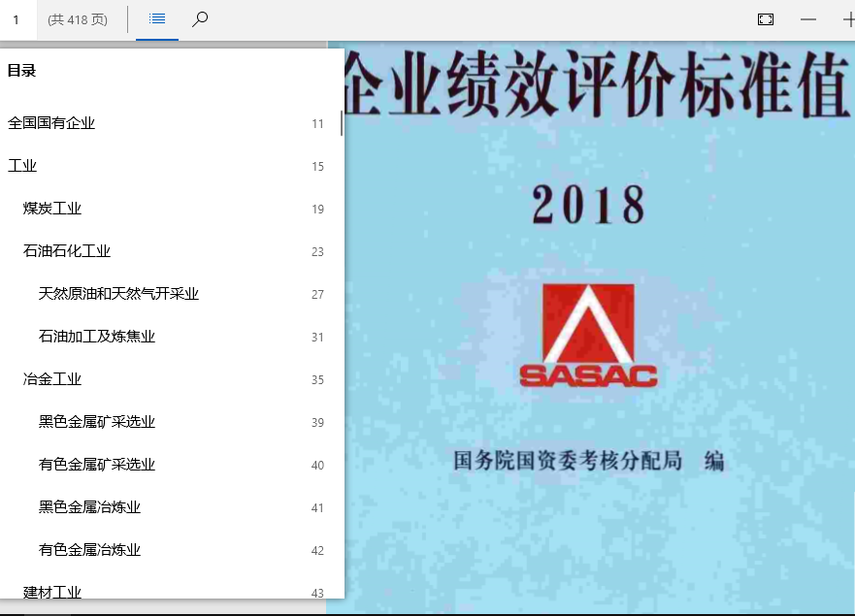
Task: Click page number 40 in contents
Action: [x=318, y=465]
